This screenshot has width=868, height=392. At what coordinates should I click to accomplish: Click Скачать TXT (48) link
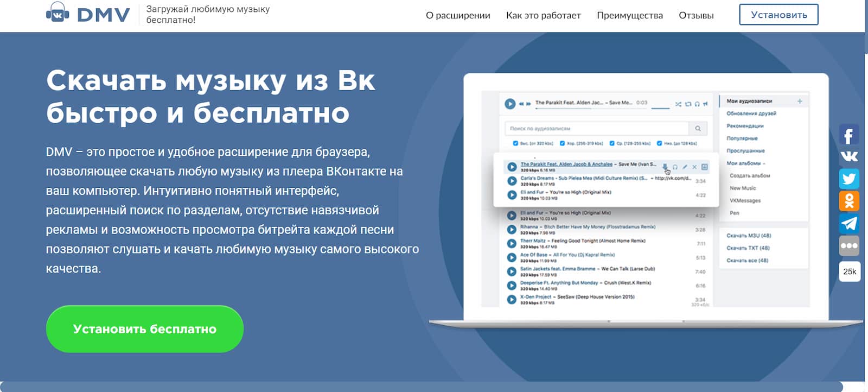[x=748, y=248]
